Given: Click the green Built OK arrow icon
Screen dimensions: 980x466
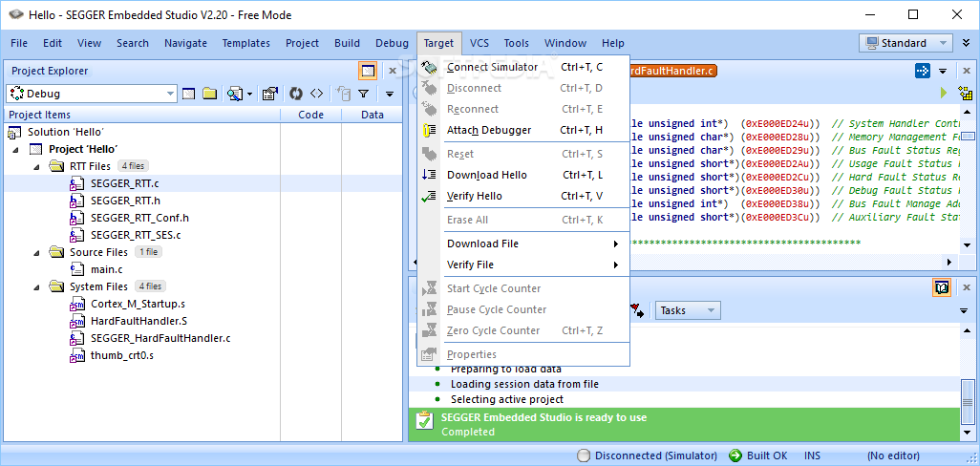Looking at the screenshot, I should tap(735, 455).
